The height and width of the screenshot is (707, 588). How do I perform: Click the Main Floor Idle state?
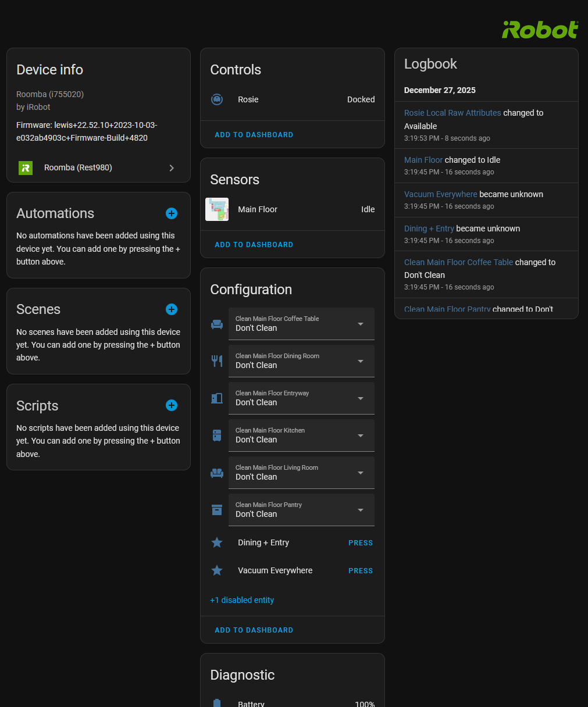368,209
